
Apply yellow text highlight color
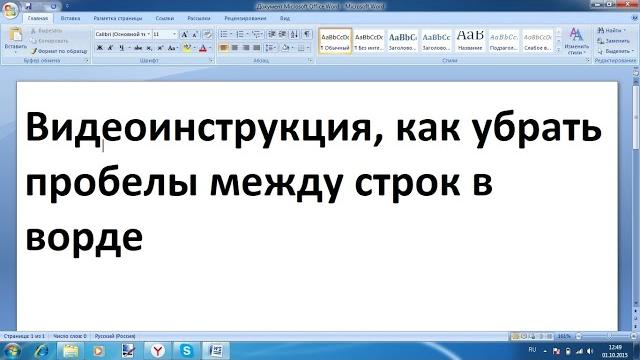click(187, 48)
